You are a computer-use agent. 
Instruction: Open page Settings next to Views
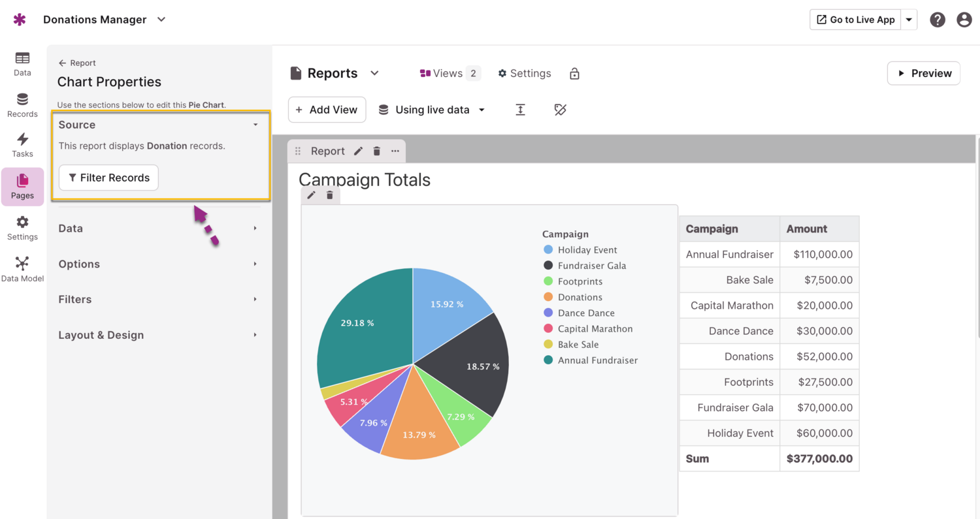(525, 74)
